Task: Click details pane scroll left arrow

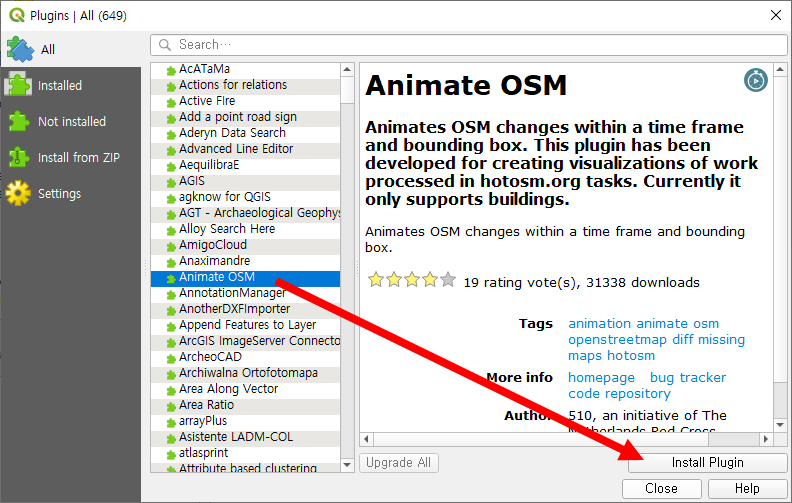Action: [x=366, y=439]
